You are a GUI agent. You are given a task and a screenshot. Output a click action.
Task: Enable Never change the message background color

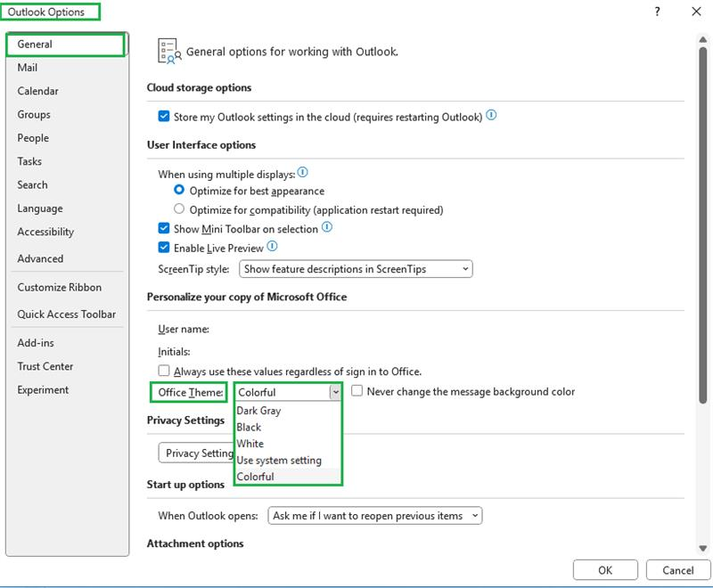pos(357,391)
